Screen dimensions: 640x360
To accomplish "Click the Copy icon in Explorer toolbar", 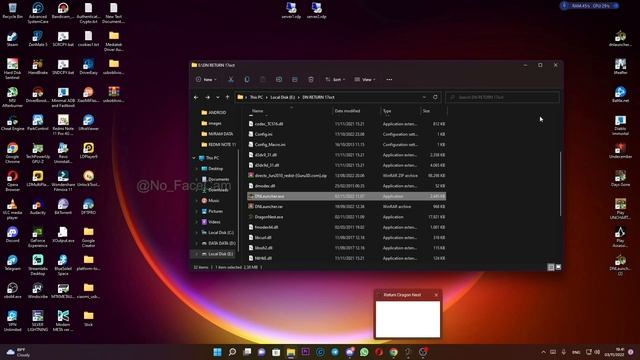I will [x=247, y=80].
